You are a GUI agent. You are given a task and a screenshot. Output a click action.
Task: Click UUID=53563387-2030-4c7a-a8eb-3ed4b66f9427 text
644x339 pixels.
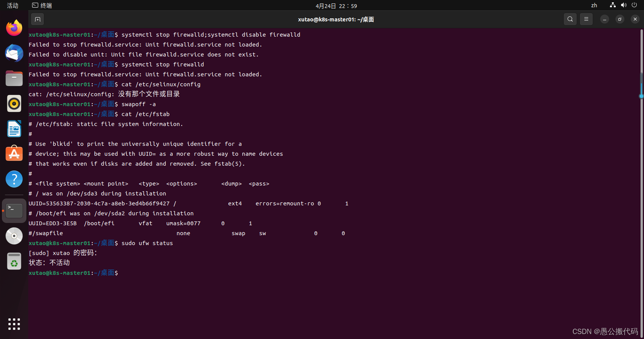point(99,203)
